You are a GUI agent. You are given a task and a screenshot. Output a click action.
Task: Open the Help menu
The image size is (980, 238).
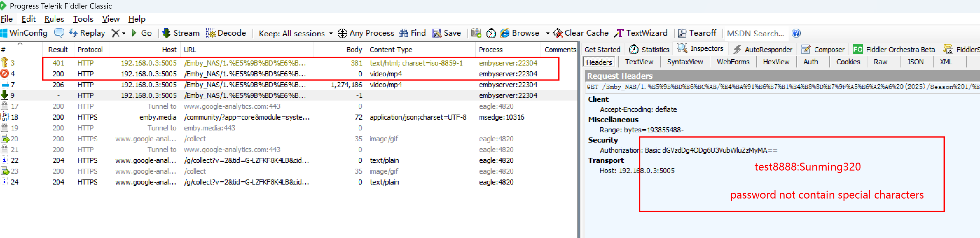[x=137, y=19]
